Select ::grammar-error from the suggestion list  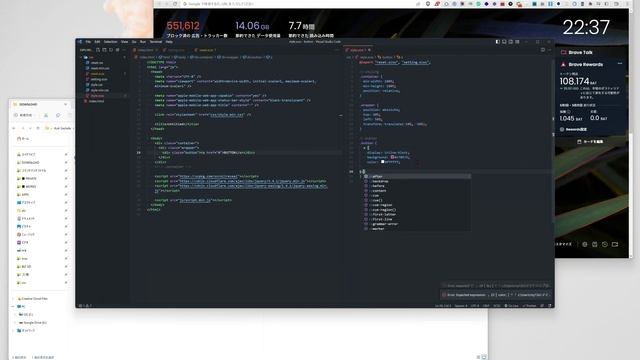416,224
